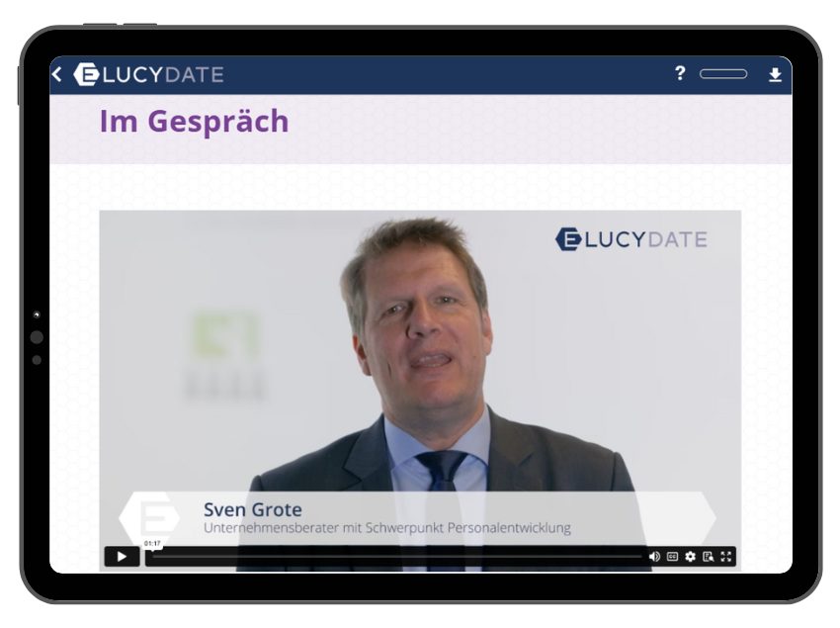Viewport: 840px width, 628px height.
Task: Click the Sven Grote name banner
Action: (253, 510)
